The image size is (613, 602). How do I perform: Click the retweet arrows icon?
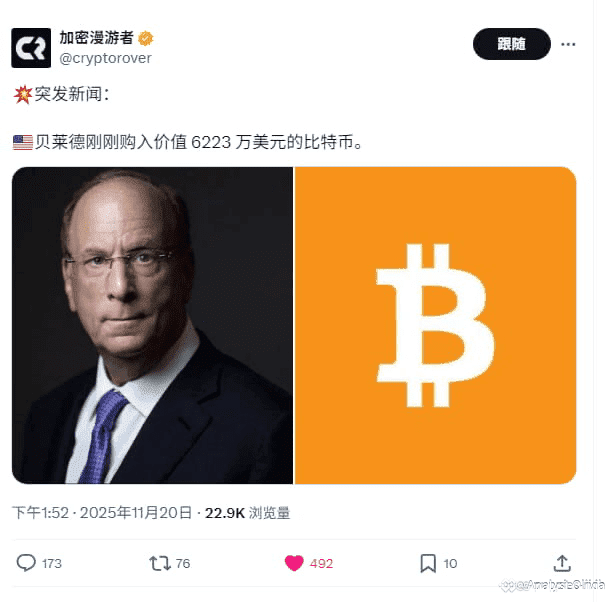(160, 563)
